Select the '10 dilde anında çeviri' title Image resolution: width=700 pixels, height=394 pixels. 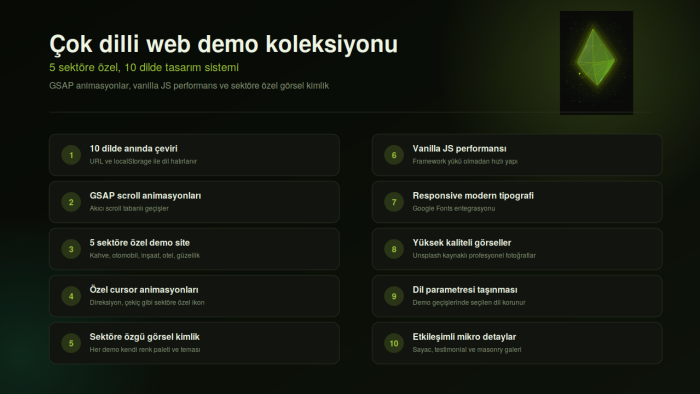133,149
